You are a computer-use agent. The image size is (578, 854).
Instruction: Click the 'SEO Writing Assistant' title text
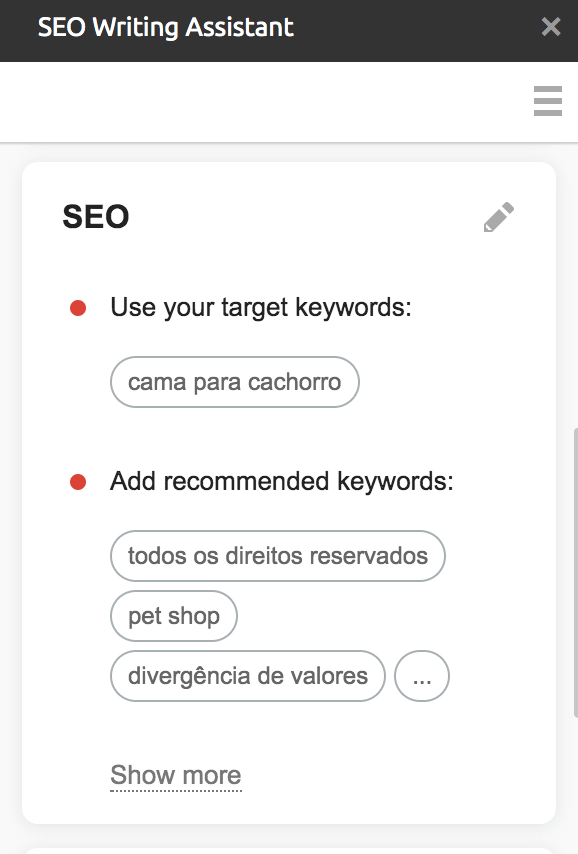click(166, 27)
